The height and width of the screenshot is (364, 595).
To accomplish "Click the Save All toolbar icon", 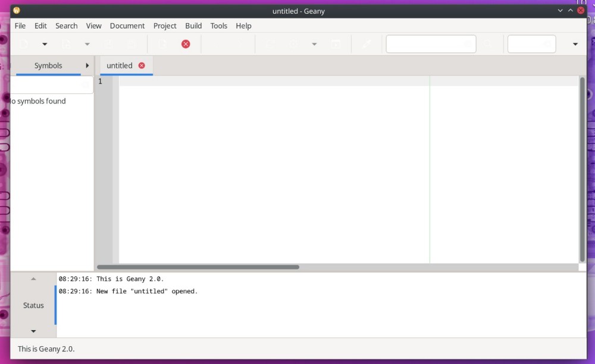I will tap(131, 44).
